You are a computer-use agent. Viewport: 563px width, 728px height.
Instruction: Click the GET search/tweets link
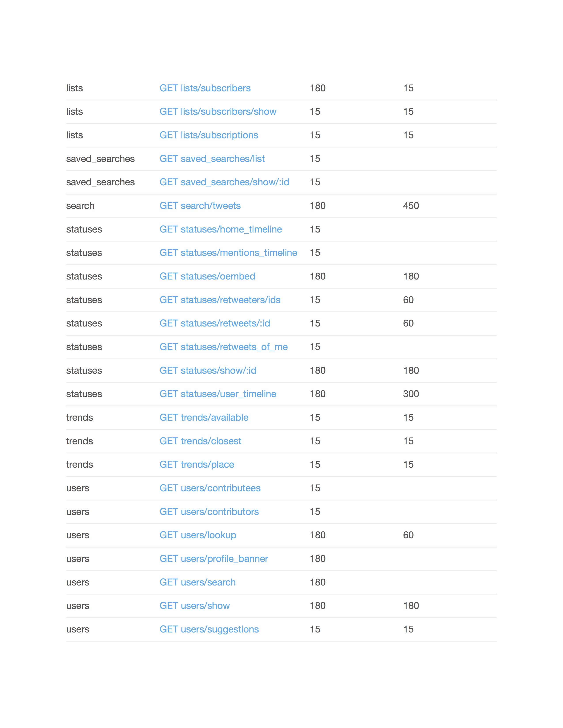[200, 206]
